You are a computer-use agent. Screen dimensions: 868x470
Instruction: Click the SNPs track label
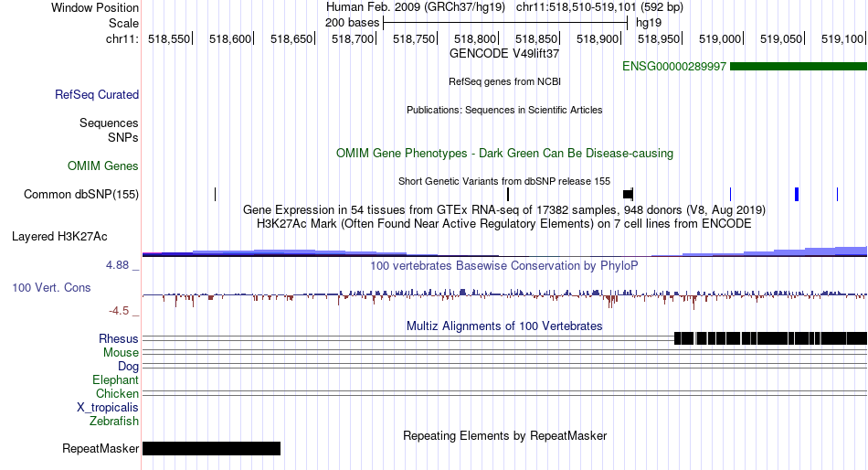tap(123, 137)
